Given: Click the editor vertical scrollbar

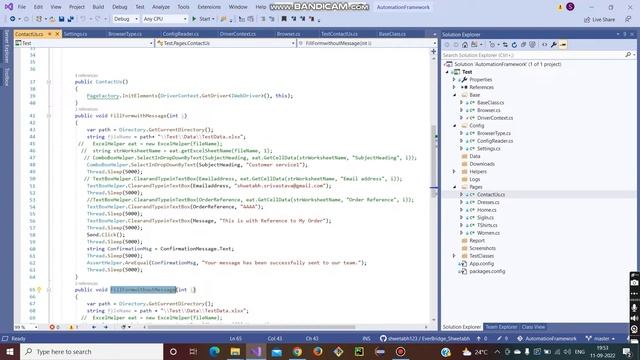Looking at the screenshot, I should (x=433, y=157).
